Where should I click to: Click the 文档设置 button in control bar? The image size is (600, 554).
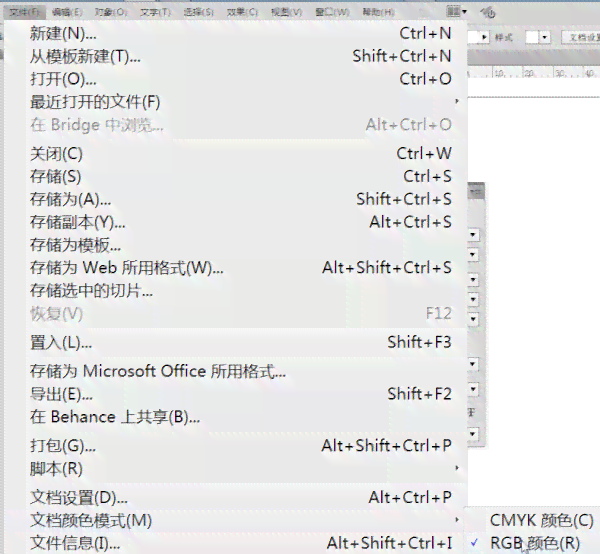pyautogui.click(x=581, y=37)
